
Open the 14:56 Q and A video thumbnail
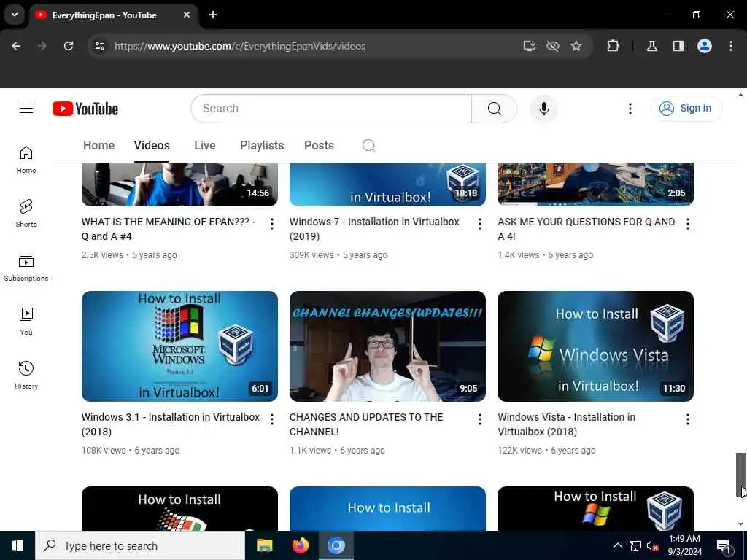(179, 184)
